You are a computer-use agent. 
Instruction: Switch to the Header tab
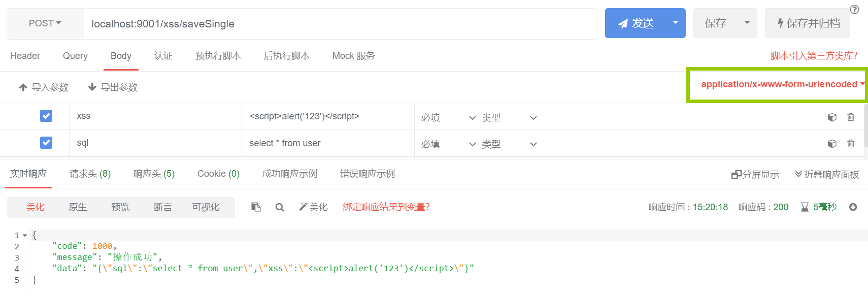tap(25, 56)
